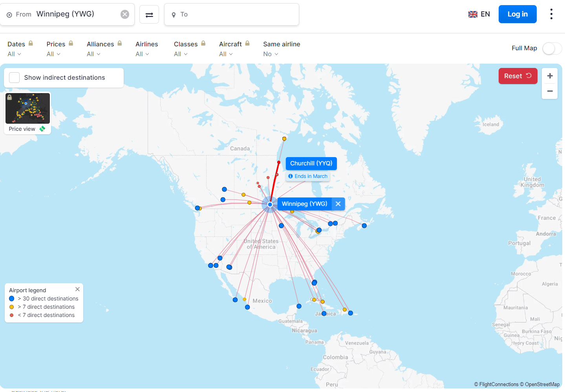Check Show indirect destinations box
Image resolution: width=565 pixels, height=392 pixels.
[x=15, y=78]
